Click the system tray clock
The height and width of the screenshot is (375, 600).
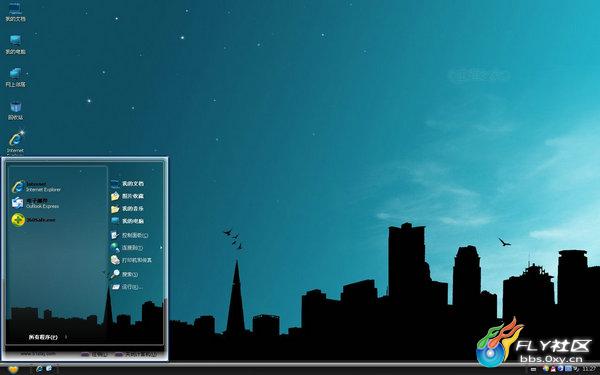[589, 369]
